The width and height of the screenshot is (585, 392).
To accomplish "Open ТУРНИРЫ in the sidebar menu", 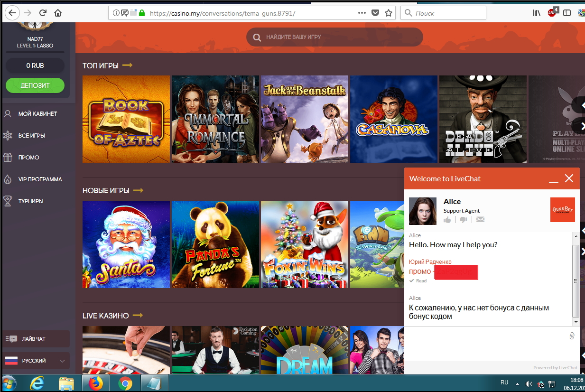I will pyautogui.click(x=30, y=201).
